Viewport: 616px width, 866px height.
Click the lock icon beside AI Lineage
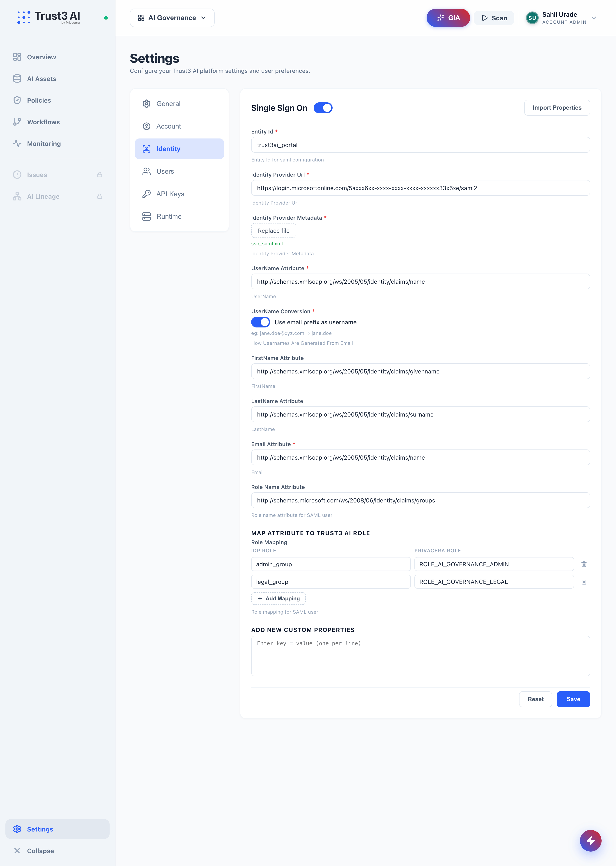(100, 196)
